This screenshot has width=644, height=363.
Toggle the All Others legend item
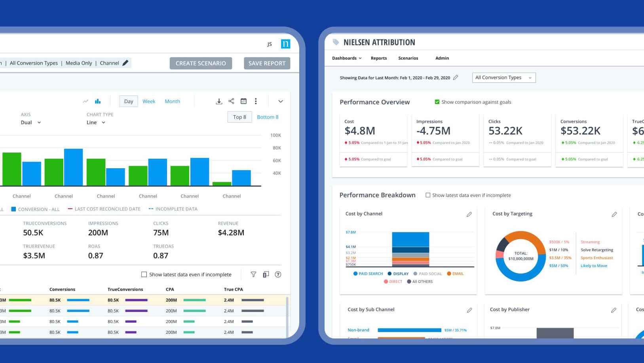pyautogui.click(x=420, y=281)
